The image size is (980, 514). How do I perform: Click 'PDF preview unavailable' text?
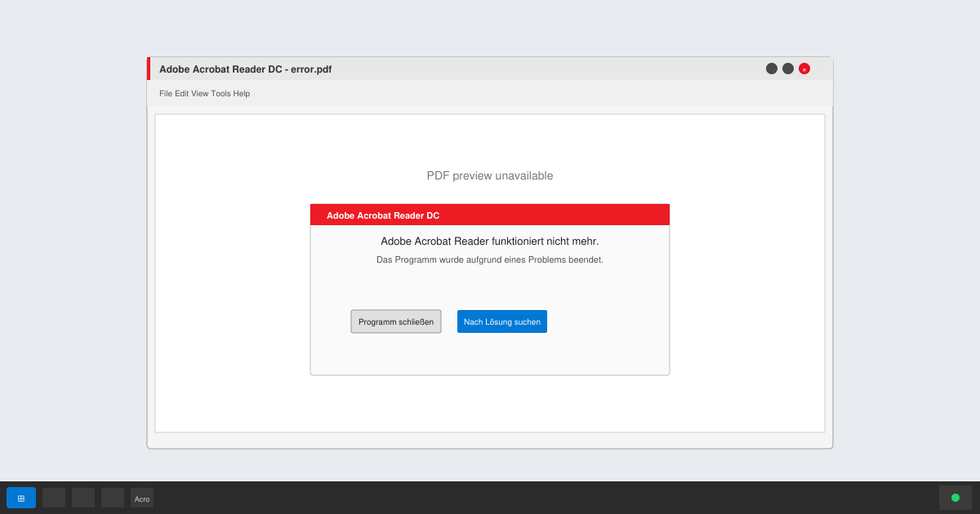coord(490,175)
